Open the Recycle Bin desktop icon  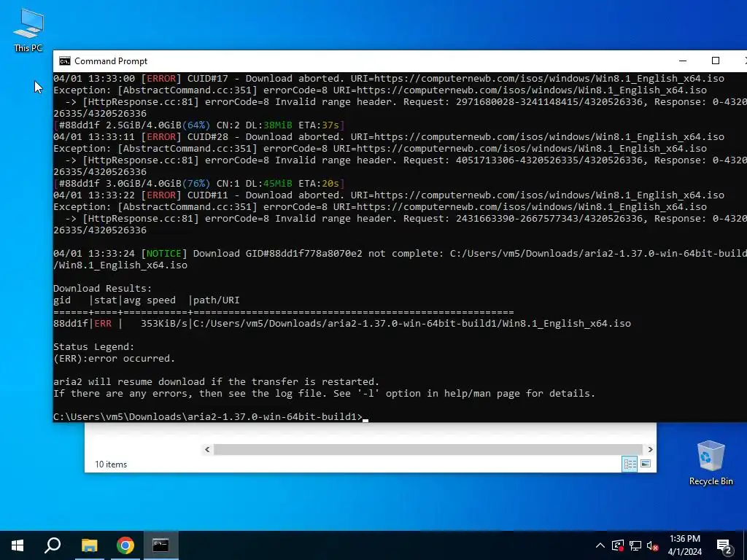(x=711, y=463)
